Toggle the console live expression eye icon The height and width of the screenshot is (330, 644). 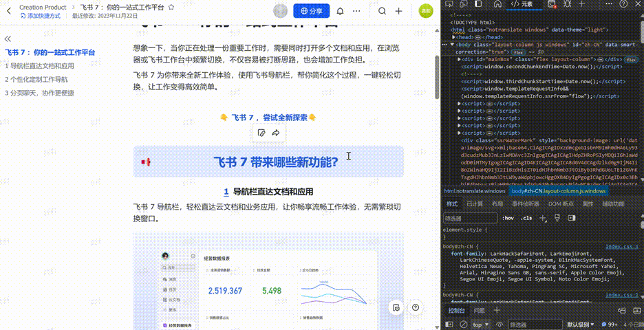500,324
